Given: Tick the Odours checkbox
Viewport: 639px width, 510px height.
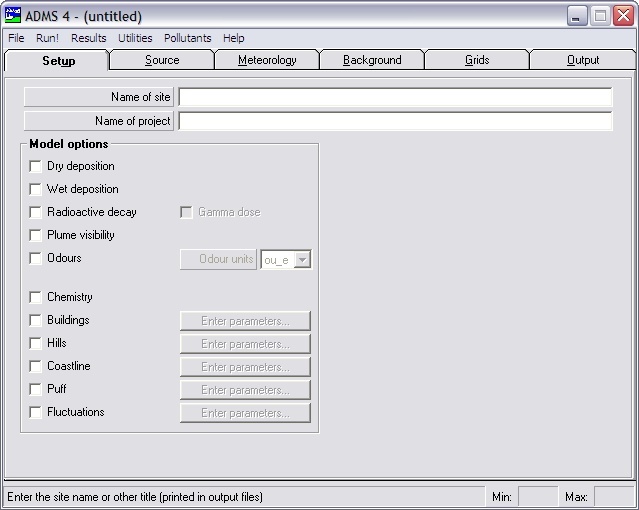Looking at the screenshot, I should 35,258.
